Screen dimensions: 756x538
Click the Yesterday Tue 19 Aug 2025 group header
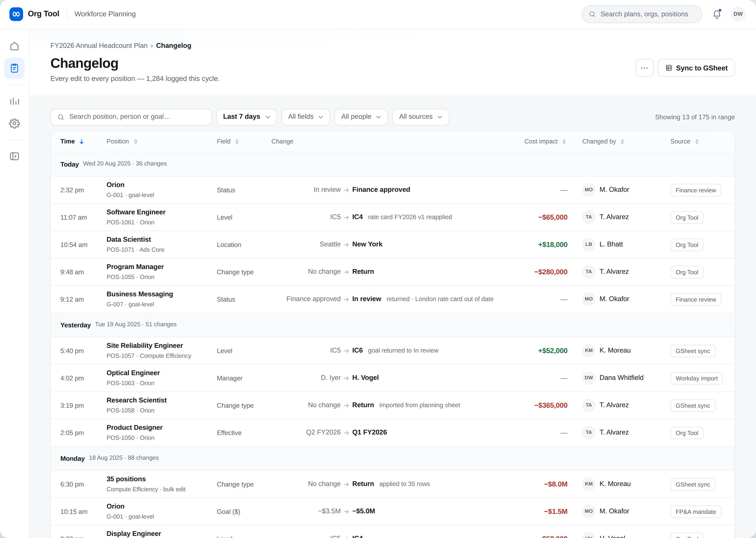[x=392, y=325]
